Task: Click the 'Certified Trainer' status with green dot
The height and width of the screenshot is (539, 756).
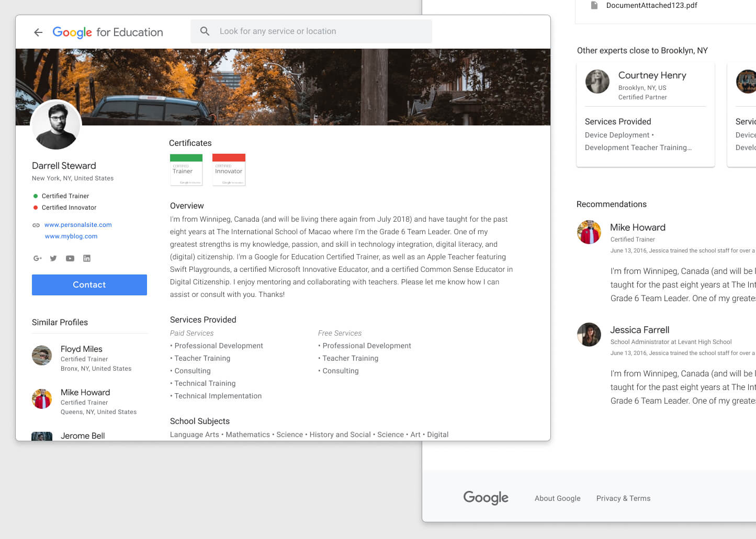Action: (x=61, y=196)
